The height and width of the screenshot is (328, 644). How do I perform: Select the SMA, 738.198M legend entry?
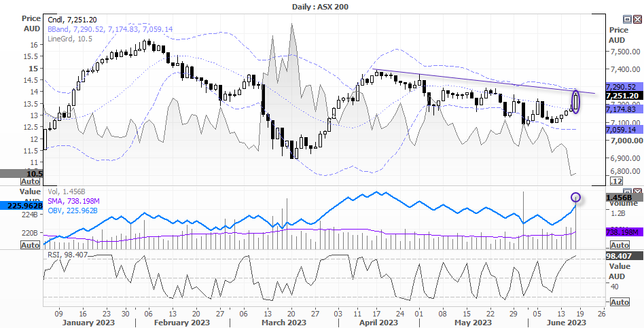pos(73,201)
